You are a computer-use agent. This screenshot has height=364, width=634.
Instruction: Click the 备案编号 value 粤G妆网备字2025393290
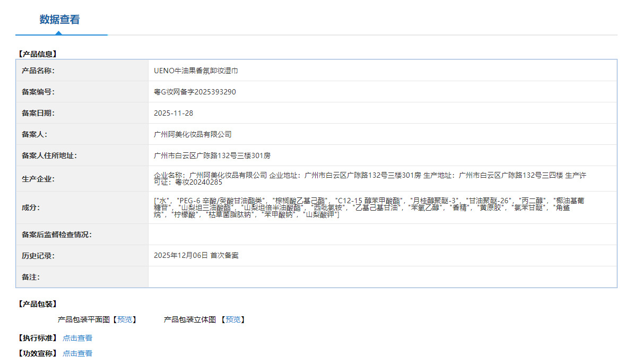click(194, 91)
